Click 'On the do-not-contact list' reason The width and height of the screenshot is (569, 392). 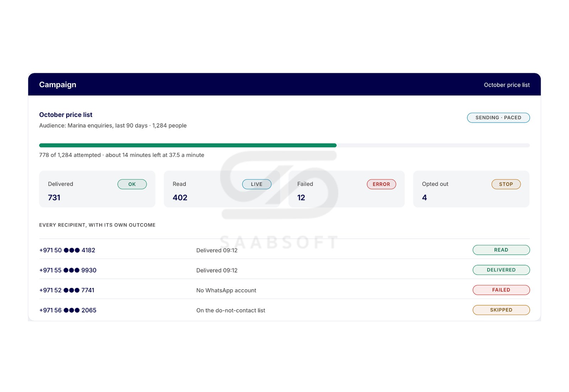tap(231, 310)
